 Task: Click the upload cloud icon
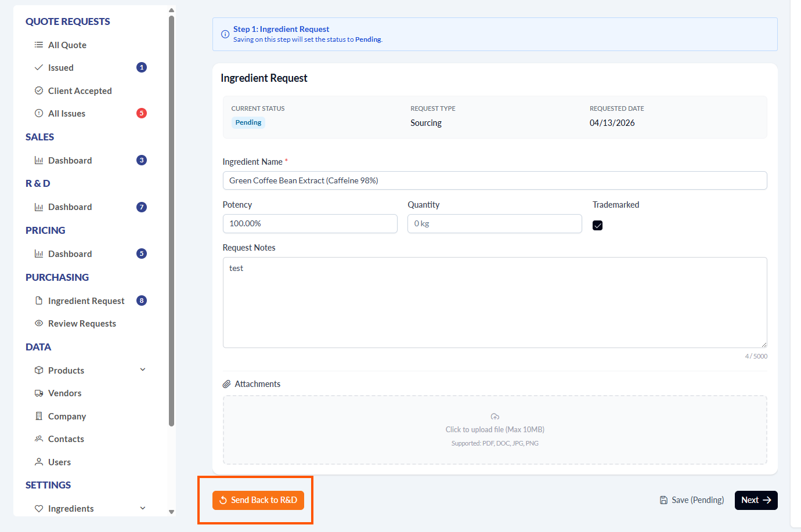[x=495, y=417]
